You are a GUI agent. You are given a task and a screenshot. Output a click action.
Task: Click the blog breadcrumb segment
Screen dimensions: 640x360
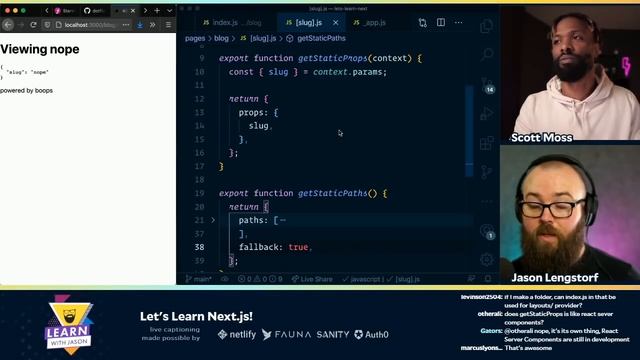221,38
